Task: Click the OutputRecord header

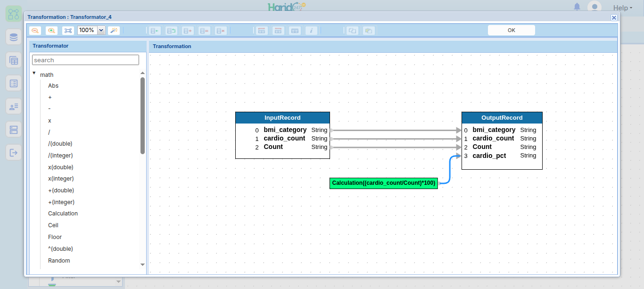Action: pos(502,118)
